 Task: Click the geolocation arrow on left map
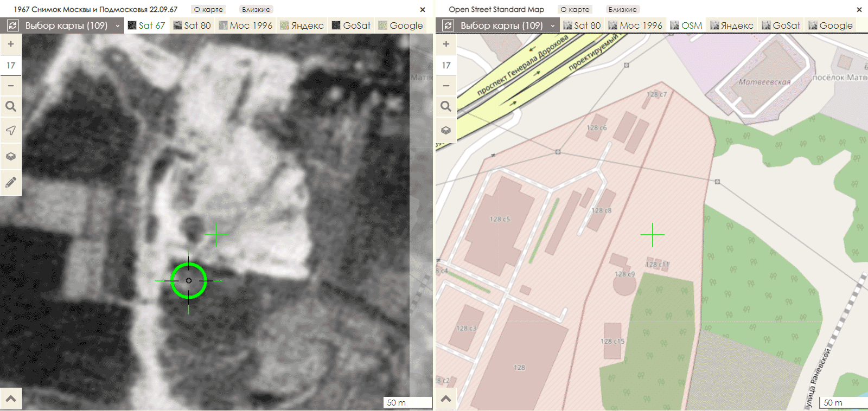tap(11, 131)
